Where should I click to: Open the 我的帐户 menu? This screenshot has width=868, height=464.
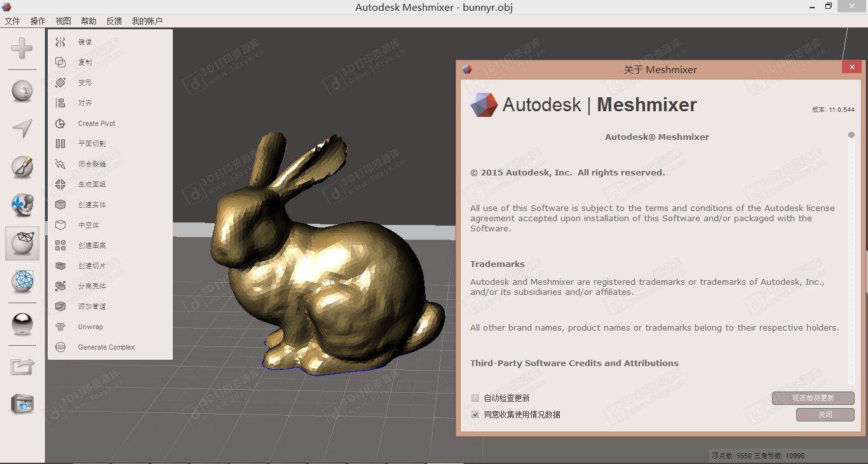pyautogui.click(x=147, y=21)
